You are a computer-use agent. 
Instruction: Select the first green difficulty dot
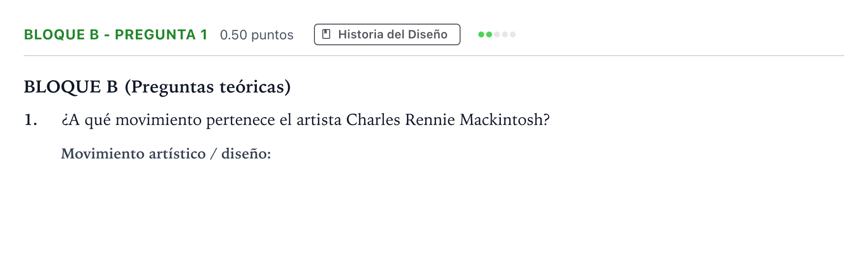pos(481,34)
